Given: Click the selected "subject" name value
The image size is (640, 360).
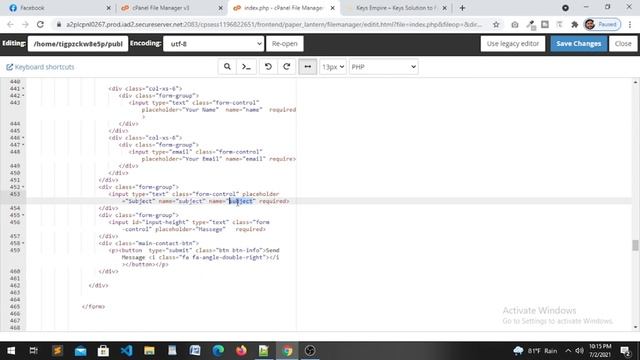Looking at the screenshot, I should click(x=241, y=201).
